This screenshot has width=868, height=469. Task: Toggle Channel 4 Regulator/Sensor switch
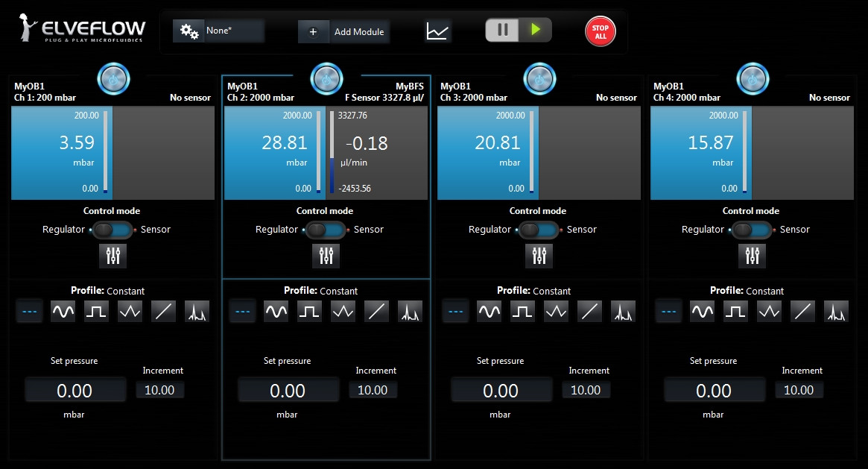753,230
